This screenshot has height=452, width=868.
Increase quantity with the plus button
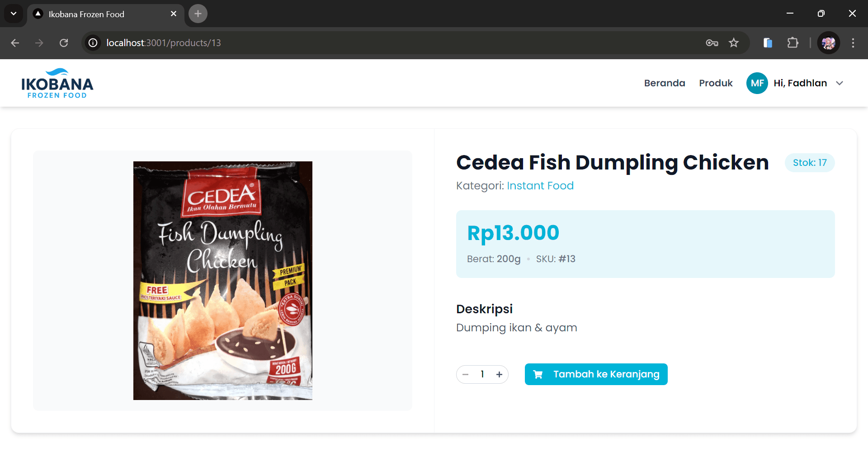[x=499, y=374]
